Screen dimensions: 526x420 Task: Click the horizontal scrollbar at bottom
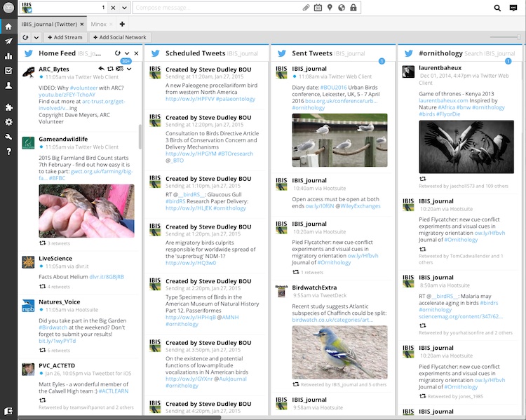click(x=119, y=418)
